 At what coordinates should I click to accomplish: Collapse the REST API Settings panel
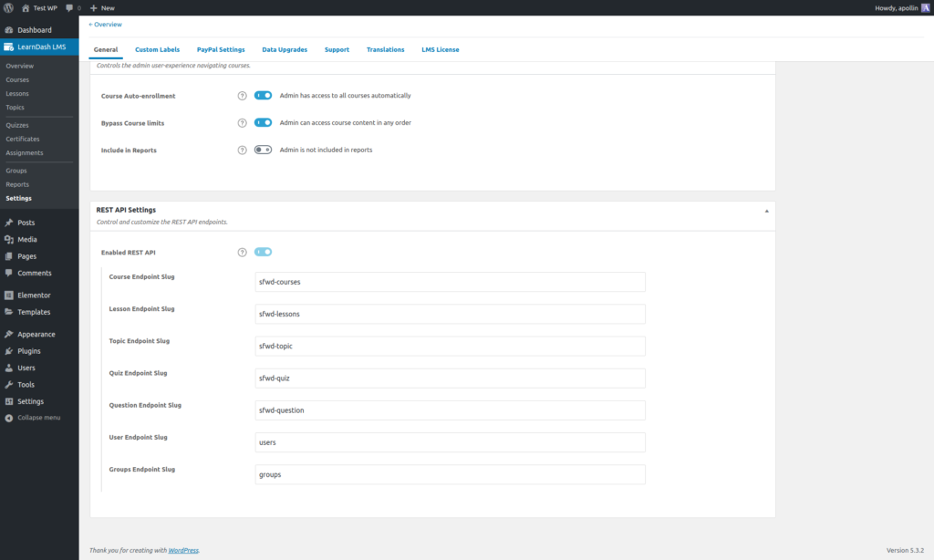pos(766,211)
